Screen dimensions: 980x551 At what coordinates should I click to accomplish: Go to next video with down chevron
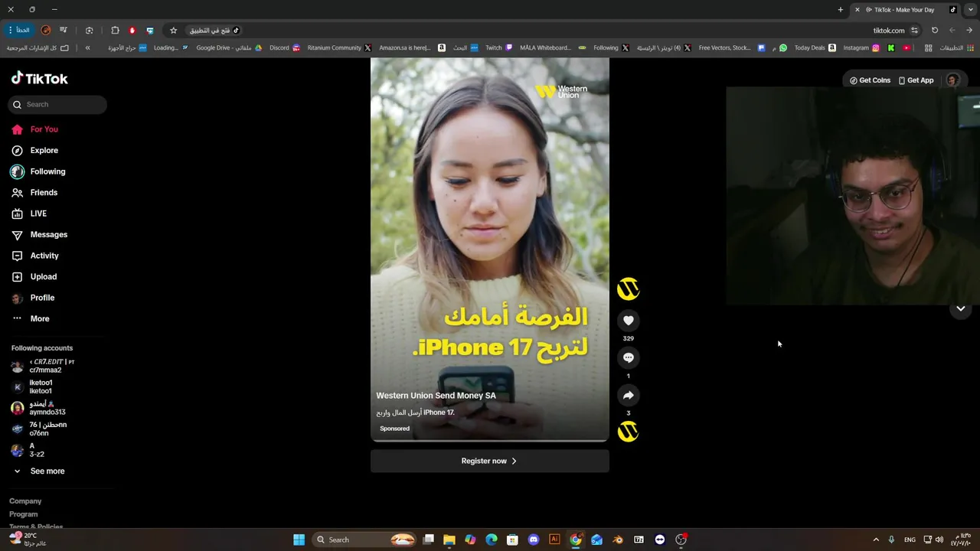coord(961,308)
